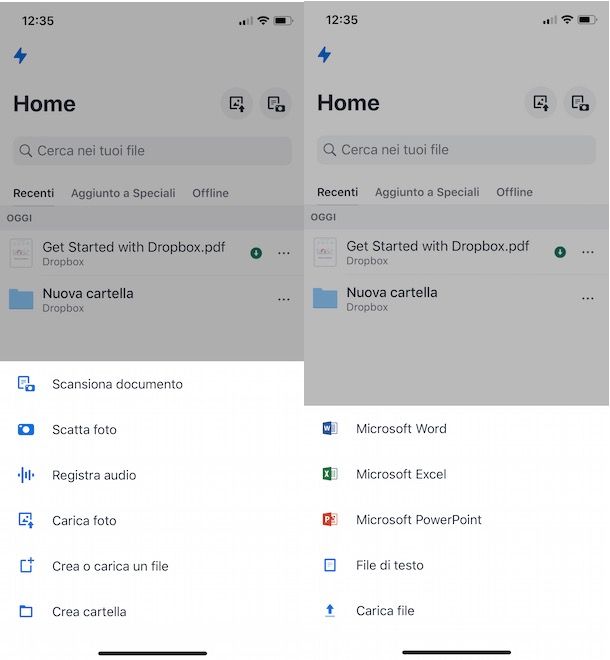The image size is (610, 660).
Task: Tap the camera icon for Scatta foto
Action: click(x=26, y=430)
